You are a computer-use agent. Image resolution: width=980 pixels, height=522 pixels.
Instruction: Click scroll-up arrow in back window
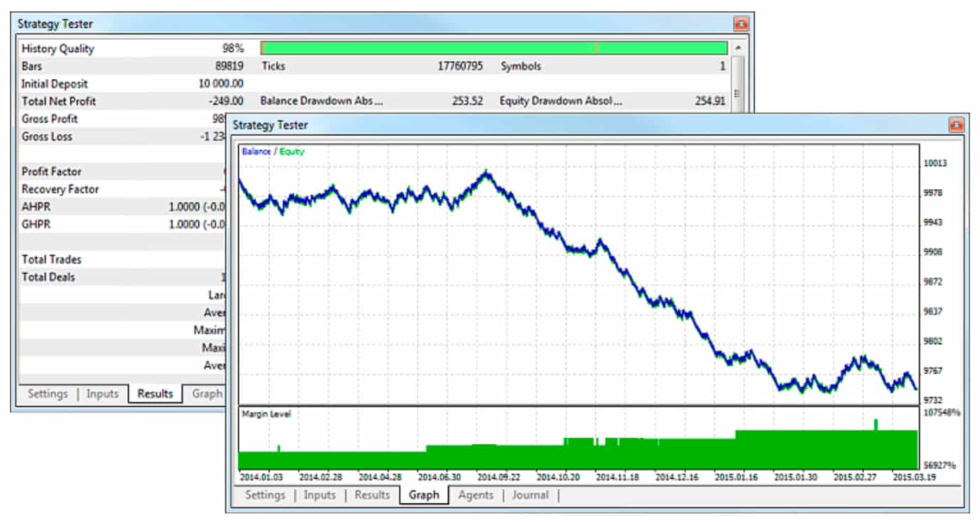[737, 48]
